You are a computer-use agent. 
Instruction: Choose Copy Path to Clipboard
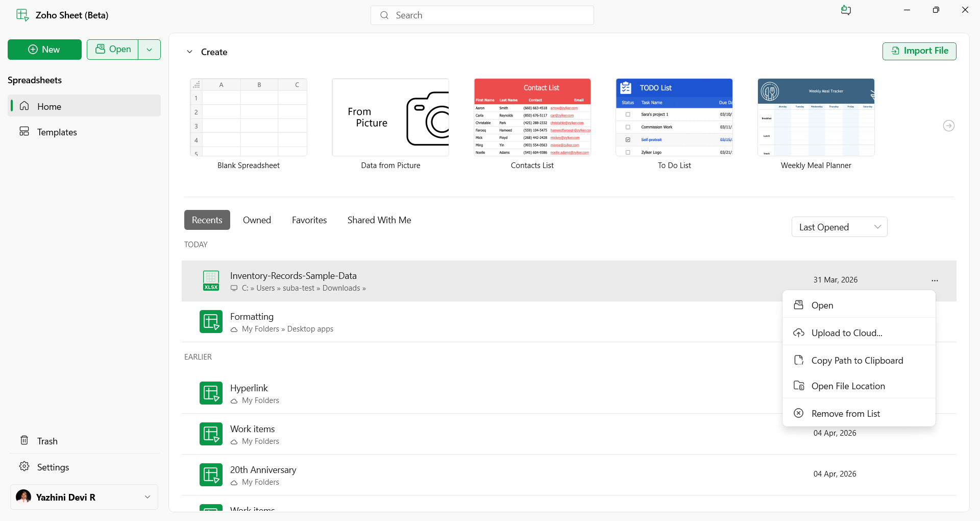coord(856,361)
